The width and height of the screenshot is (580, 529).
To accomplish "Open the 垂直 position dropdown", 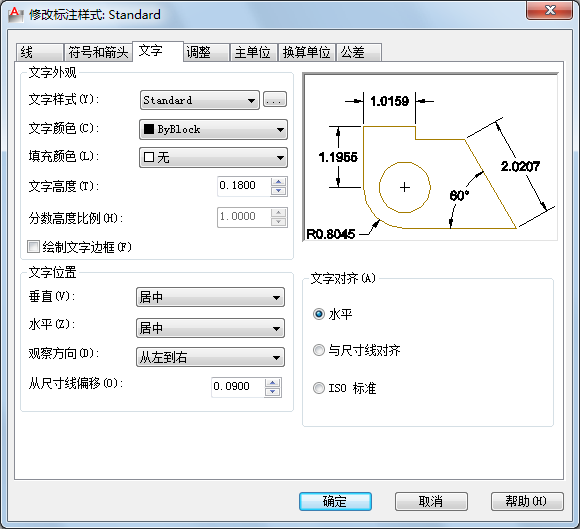I will 210,297.
